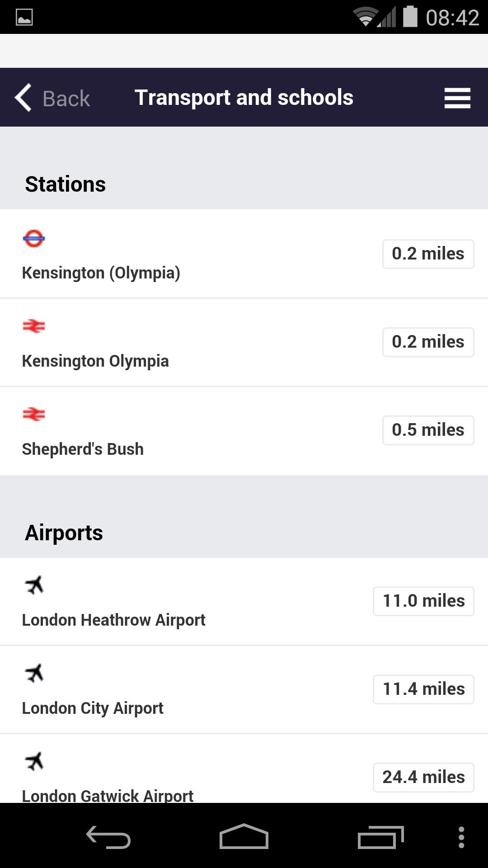Tap National Rail icon above Kensington Olympia
The height and width of the screenshot is (868, 488).
point(34,326)
